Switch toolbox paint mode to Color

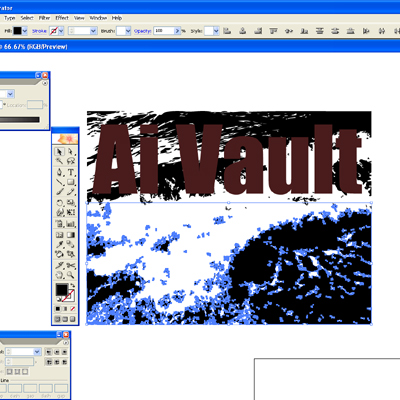tap(58, 309)
